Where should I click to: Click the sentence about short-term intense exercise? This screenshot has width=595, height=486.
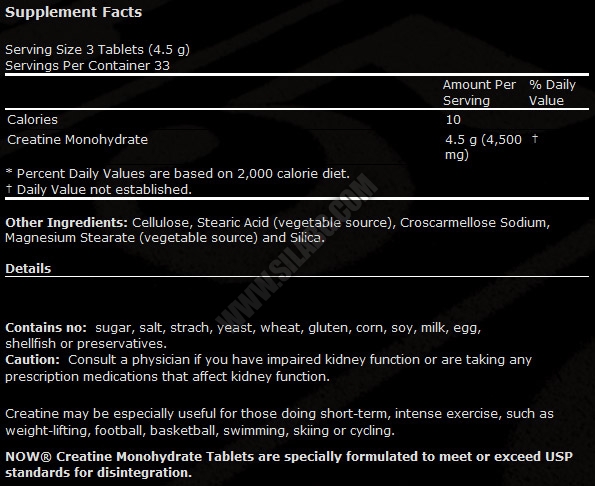coord(279,422)
